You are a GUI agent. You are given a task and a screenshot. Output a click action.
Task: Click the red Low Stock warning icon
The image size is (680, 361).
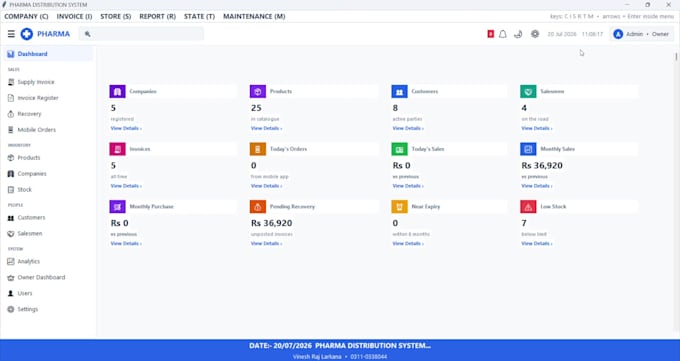528,207
